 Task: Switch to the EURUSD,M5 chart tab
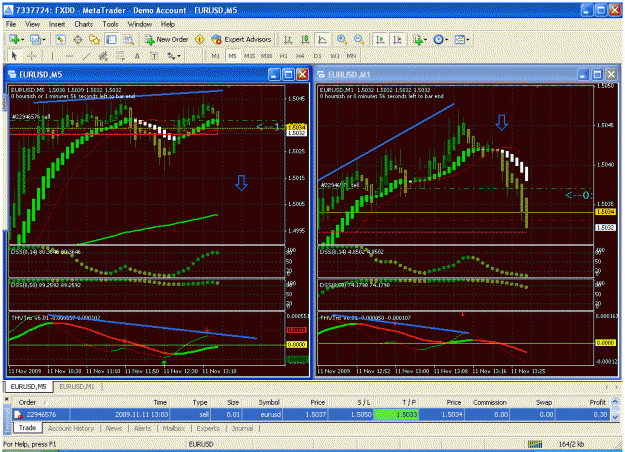(x=28, y=387)
